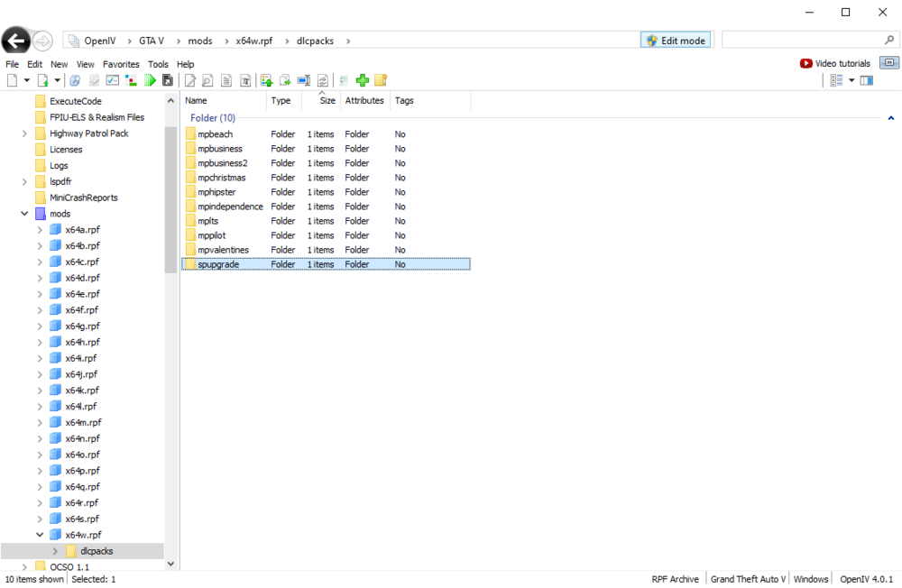The image size is (902, 588).
Task: Click the page with green arrow toolbar icon
Action: point(43,80)
